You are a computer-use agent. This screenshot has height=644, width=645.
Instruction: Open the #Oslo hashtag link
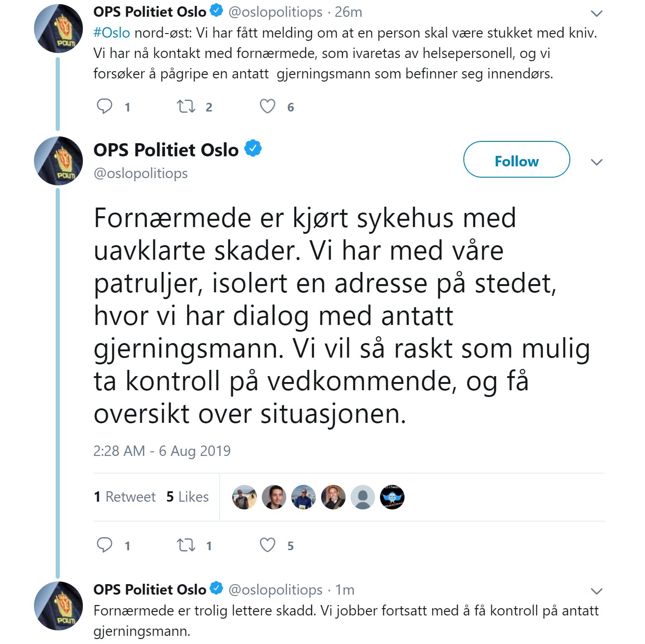point(111,33)
